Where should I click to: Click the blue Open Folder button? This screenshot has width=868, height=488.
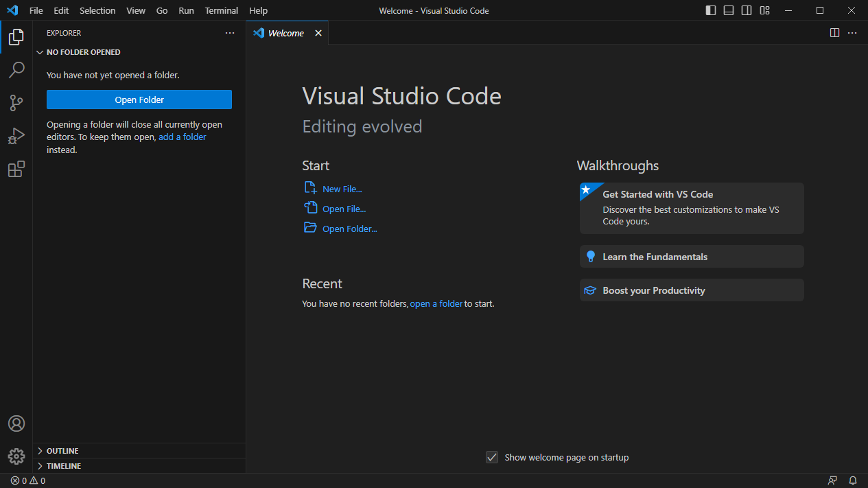tap(139, 100)
